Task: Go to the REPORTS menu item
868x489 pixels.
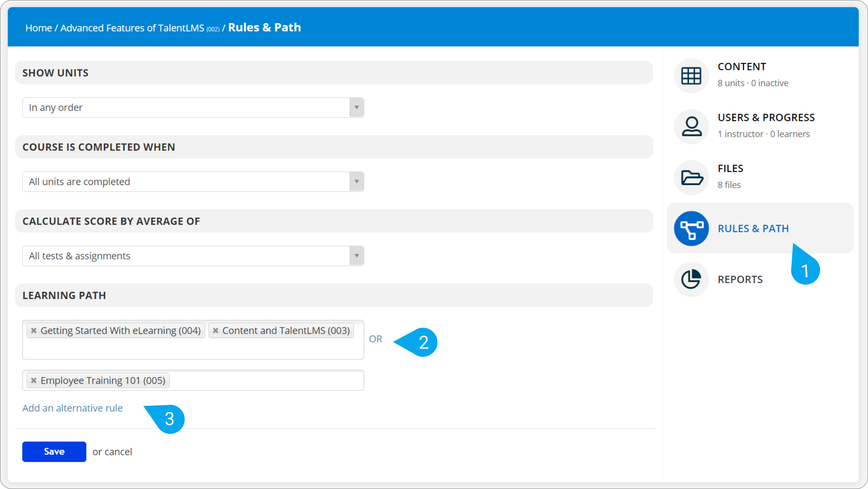Action: click(x=740, y=279)
